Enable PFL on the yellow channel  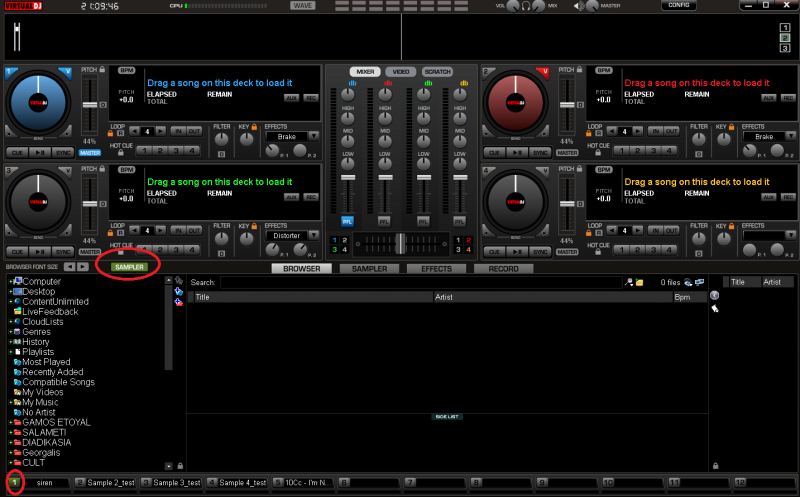point(460,221)
